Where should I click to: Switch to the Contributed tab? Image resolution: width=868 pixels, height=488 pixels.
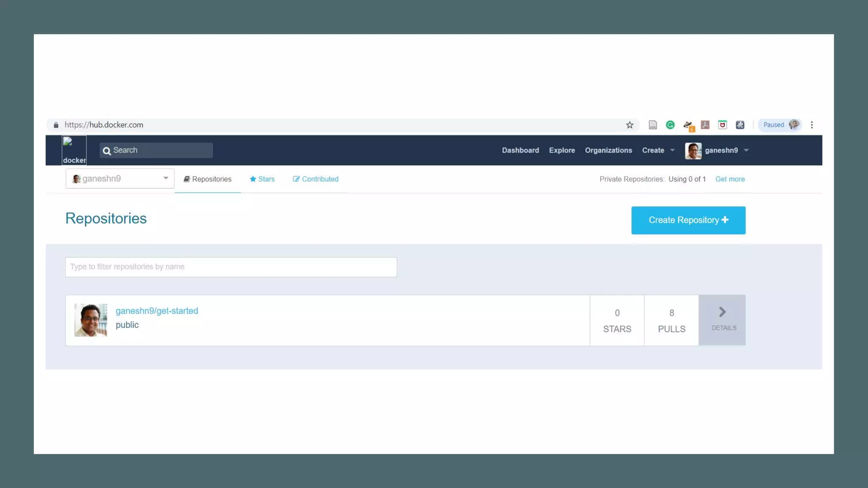point(316,179)
